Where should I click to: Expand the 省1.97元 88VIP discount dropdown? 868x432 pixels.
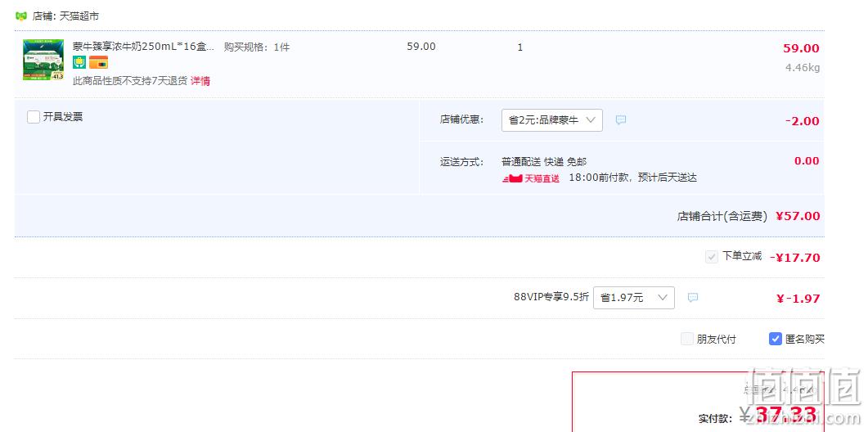[634, 298]
